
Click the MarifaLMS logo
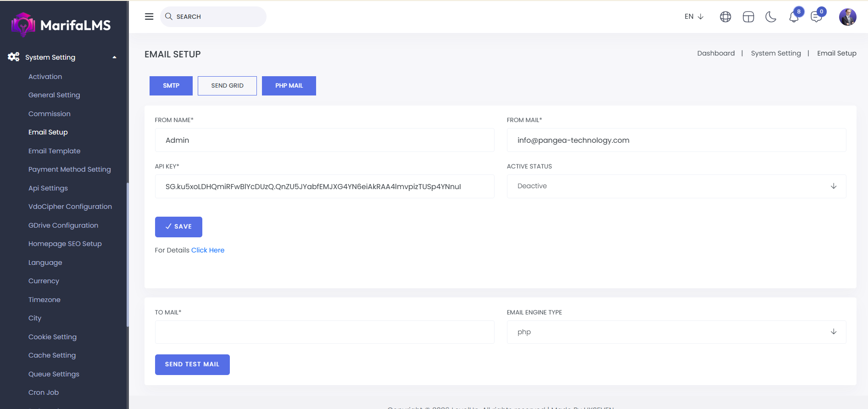point(61,25)
